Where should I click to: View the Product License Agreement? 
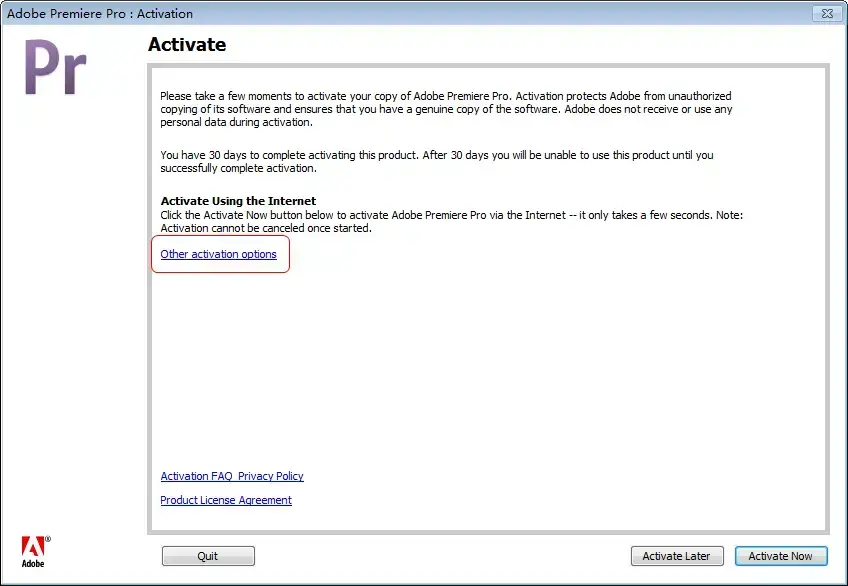(x=226, y=500)
